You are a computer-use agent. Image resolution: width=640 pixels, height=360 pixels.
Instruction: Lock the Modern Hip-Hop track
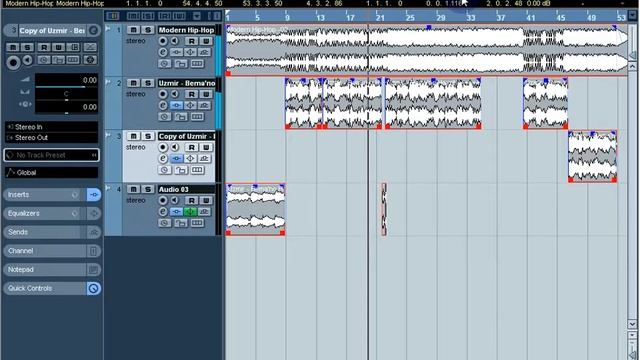click(x=181, y=64)
